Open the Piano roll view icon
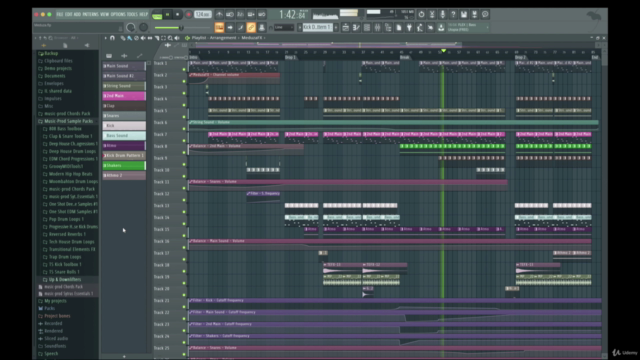 pos(356,27)
